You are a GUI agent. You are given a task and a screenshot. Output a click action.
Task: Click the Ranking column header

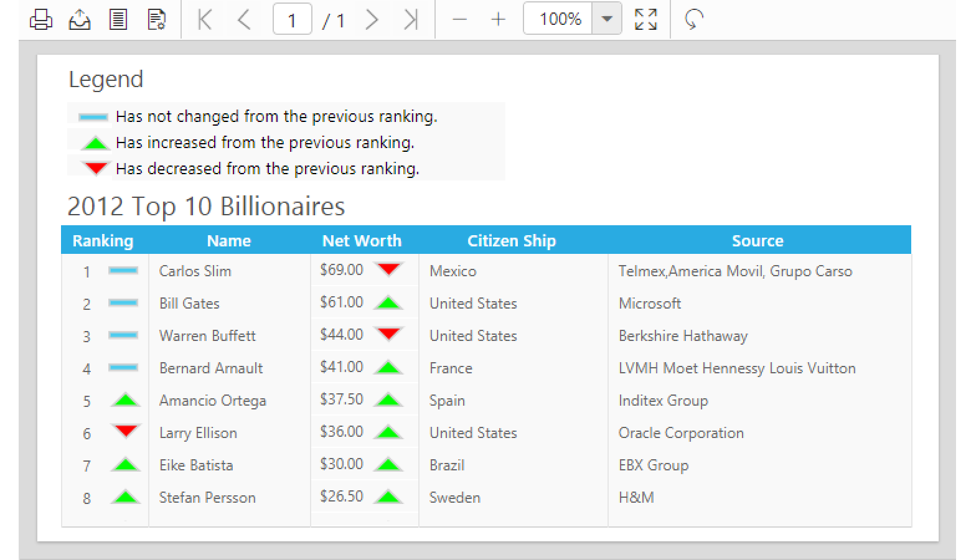pyautogui.click(x=103, y=241)
